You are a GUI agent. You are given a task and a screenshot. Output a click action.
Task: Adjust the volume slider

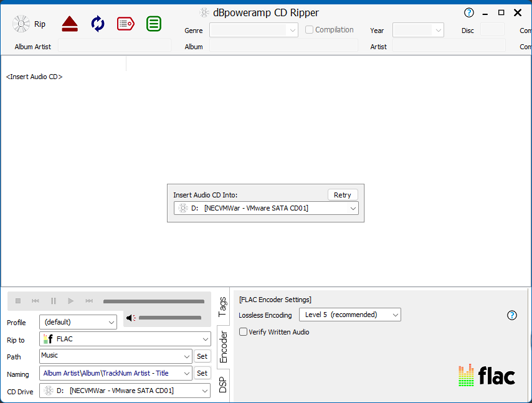[x=169, y=318]
